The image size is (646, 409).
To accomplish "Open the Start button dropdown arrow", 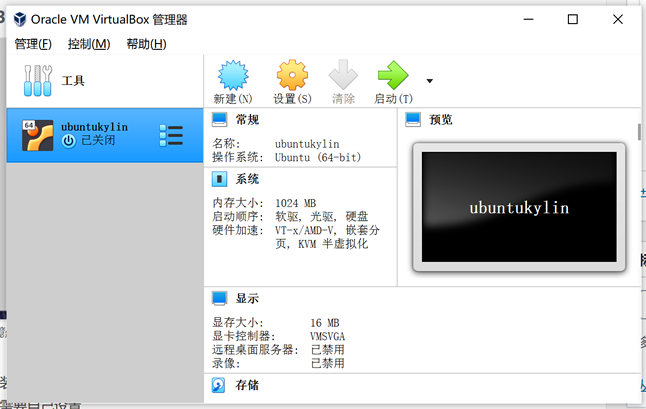I will [x=430, y=81].
